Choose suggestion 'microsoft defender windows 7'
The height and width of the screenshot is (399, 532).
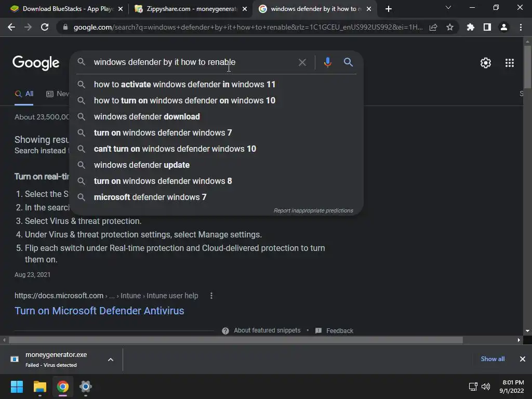(217, 197)
